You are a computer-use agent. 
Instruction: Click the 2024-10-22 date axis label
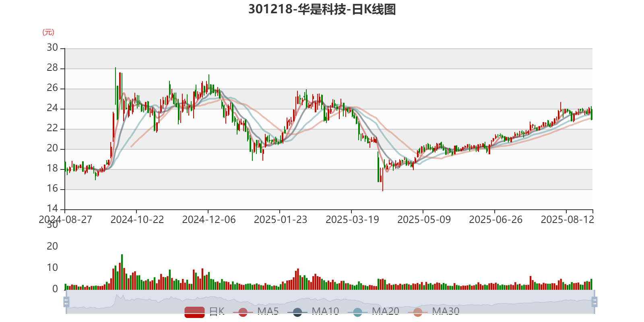137,220
